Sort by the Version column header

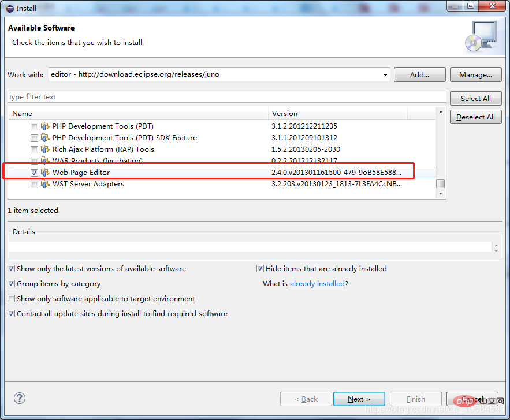(x=338, y=113)
